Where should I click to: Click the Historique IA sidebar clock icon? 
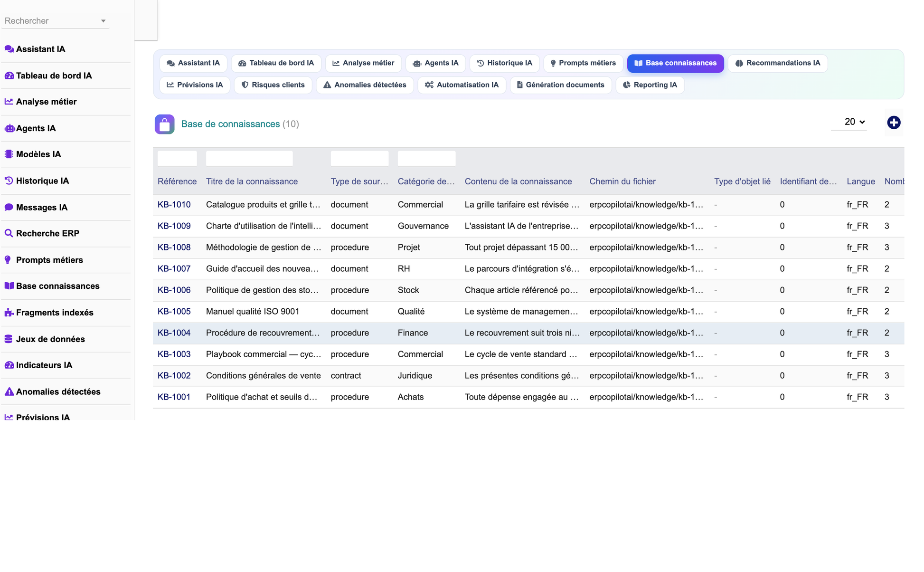point(9,181)
